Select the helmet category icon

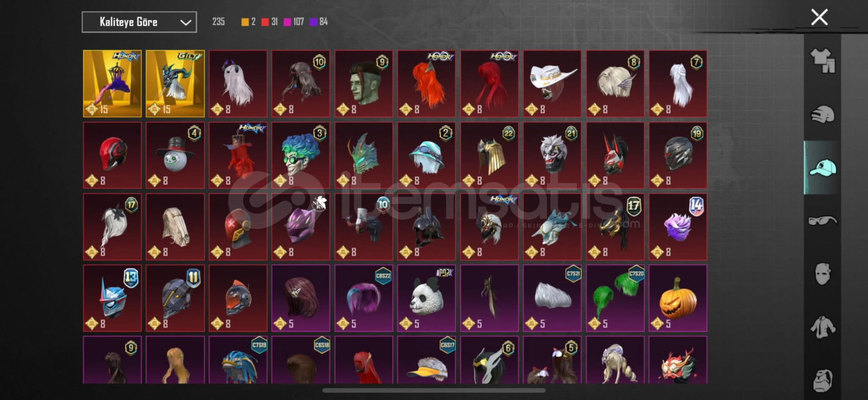click(822, 114)
